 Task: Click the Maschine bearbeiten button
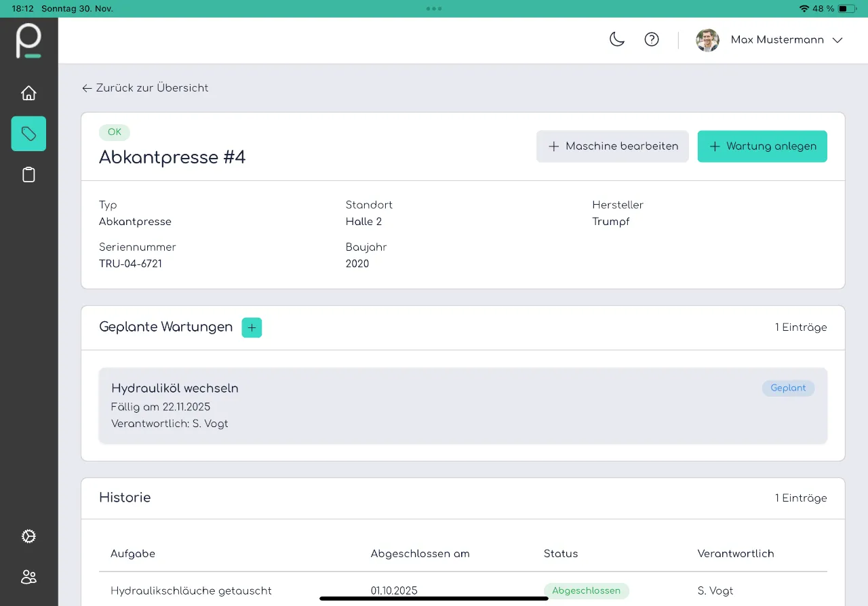pos(612,146)
